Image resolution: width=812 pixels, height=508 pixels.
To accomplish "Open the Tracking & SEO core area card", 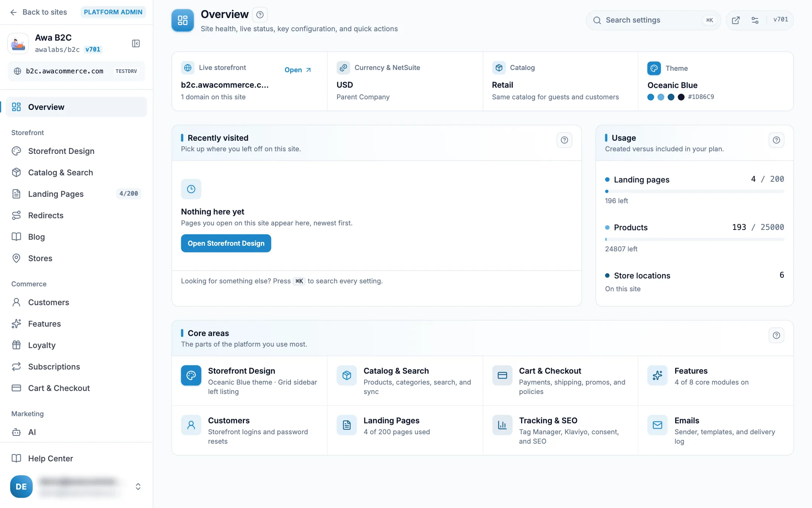I will [x=560, y=430].
